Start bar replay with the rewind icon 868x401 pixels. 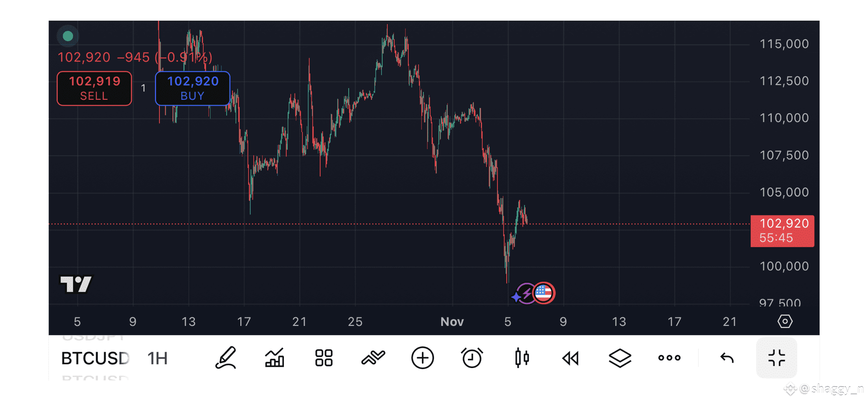(x=571, y=358)
